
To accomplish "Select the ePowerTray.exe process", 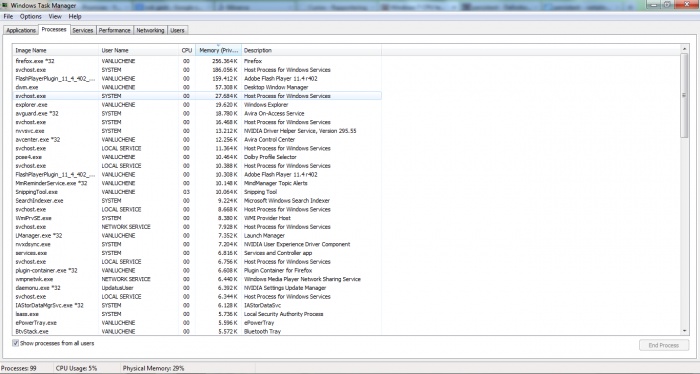I will (197, 323).
